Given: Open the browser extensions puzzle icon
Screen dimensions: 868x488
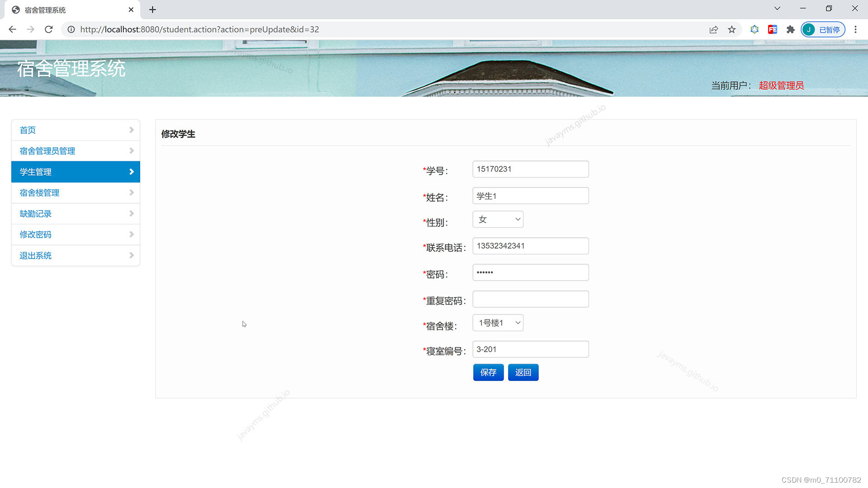Looking at the screenshot, I should click(790, 29).
